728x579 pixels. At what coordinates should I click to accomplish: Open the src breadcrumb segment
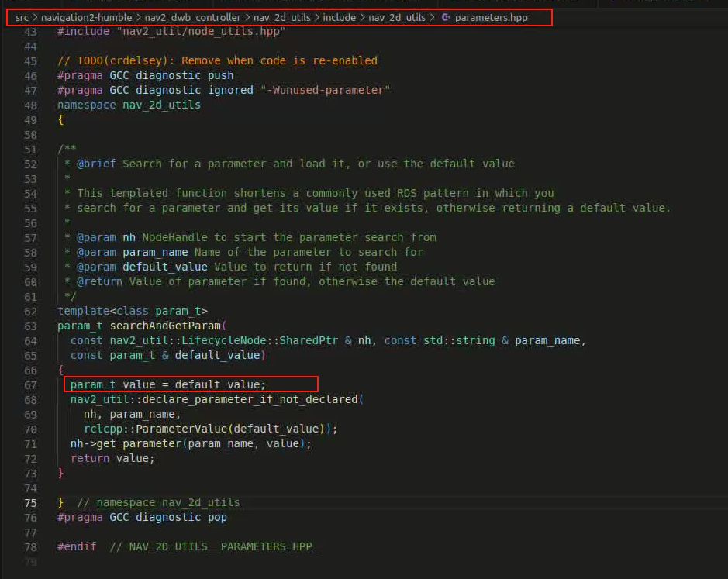[x=22, y=18]
